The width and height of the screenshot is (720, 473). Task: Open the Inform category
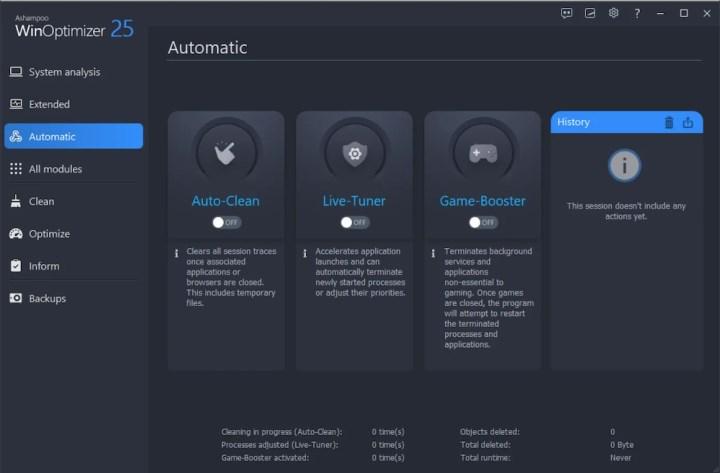tap(73, 266)
